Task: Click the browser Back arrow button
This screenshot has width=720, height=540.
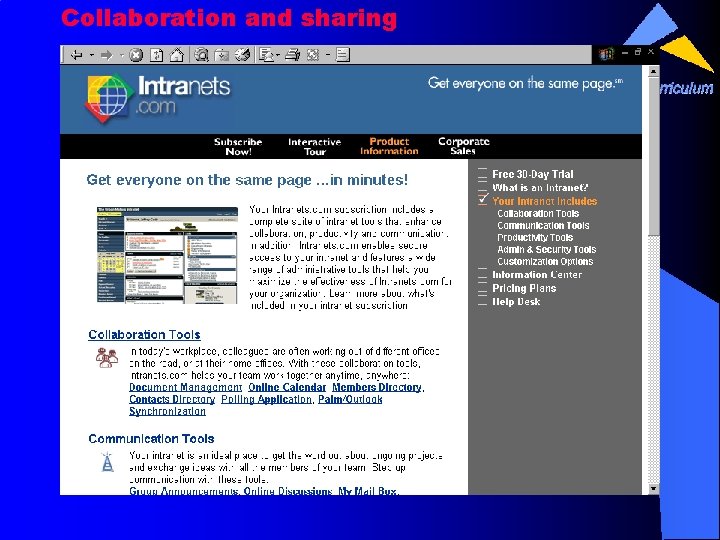Action: point(76,56)
